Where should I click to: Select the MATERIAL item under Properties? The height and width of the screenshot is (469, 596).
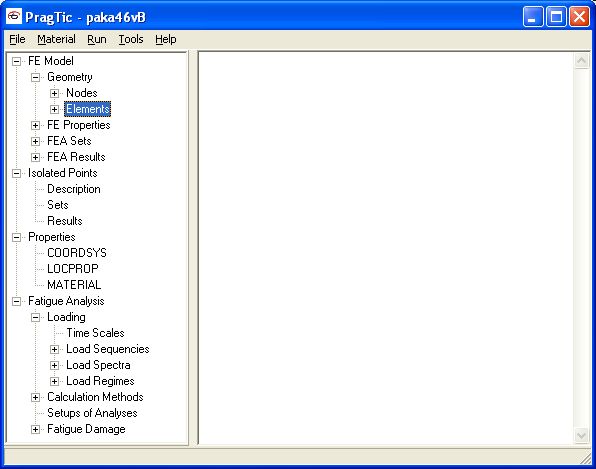74,285
